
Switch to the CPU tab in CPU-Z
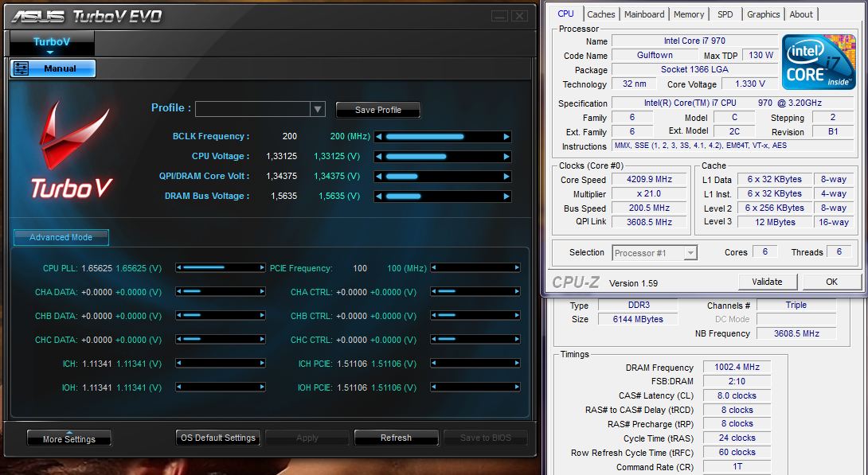click(x=565, y=14)
